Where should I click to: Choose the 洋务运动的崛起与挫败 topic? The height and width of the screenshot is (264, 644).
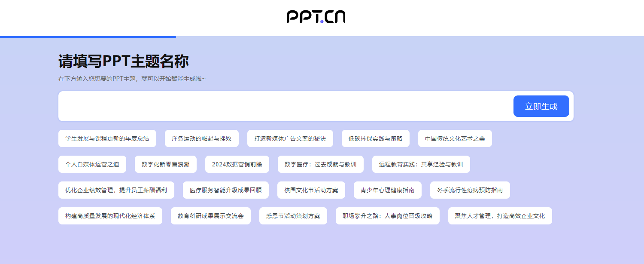(202, 138)
